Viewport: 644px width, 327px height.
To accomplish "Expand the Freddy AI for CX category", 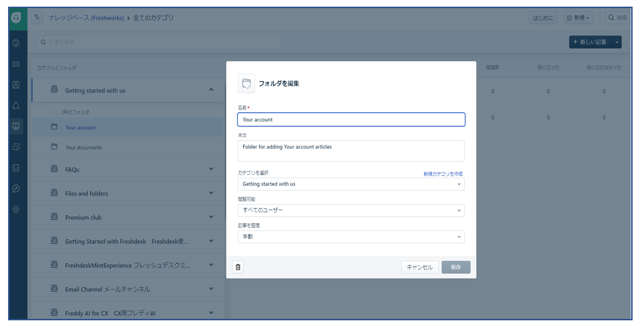I will [211, 313].
